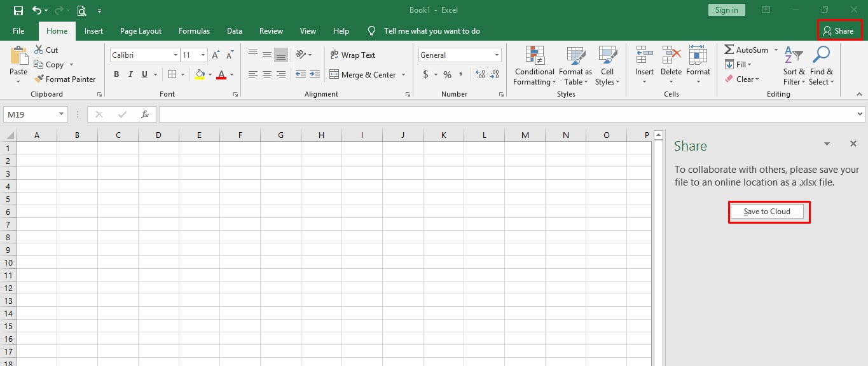
Task: Toggle underline formatting
Action: click(x=144, y=74)
